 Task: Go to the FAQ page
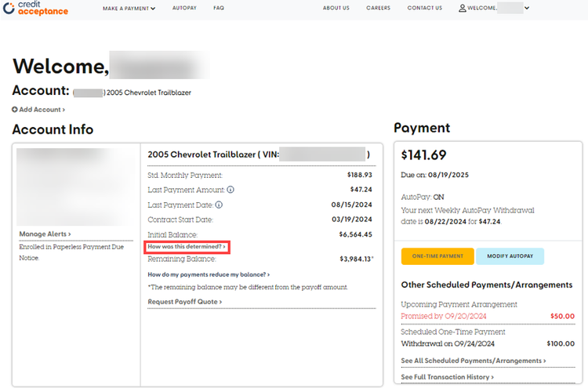click(219, 9)
